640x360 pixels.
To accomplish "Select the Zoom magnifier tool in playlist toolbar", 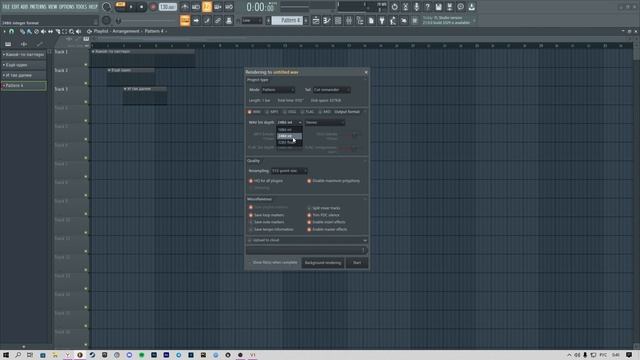I will click(71, 31).
